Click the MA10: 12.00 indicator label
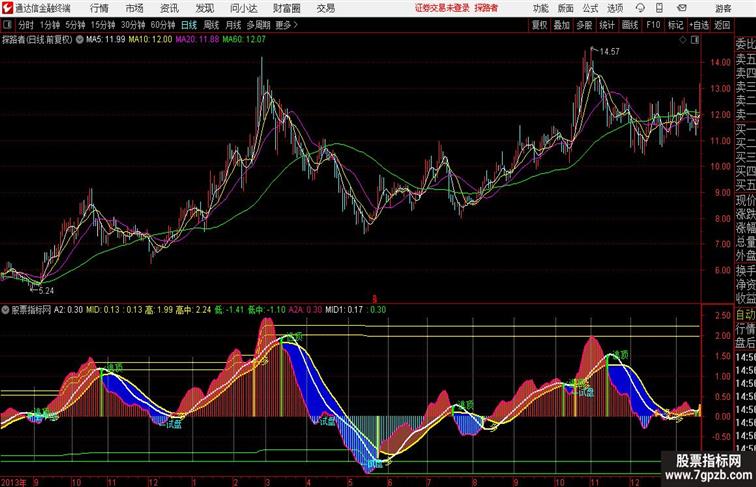Image resolution: width=756 pixels, height=487 pixels. [x=150, y=40]
